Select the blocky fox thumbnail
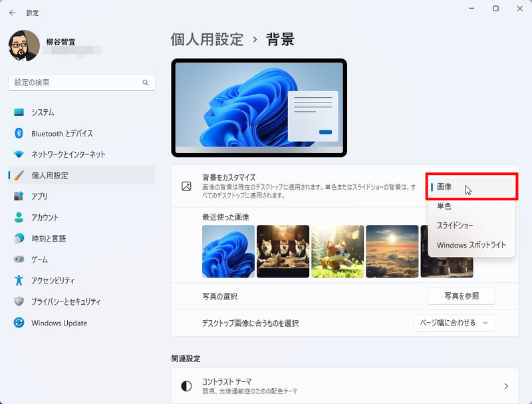532x404 pixels. 338,251
